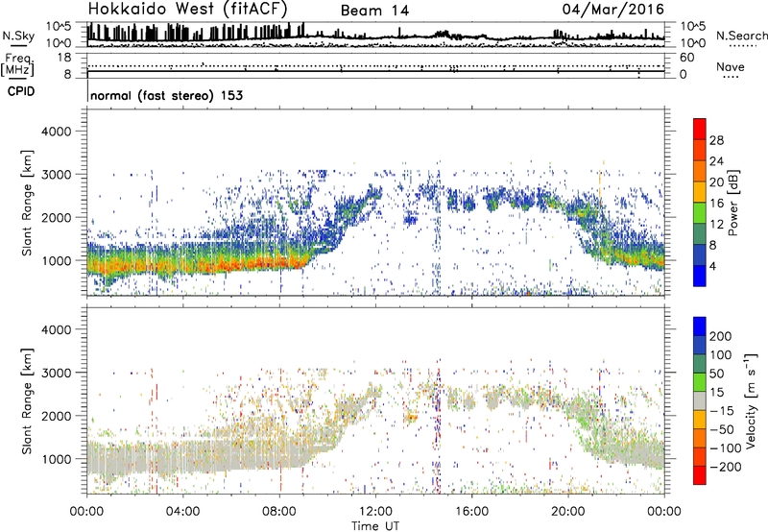The image size is (768, 532).
Task: Click the "Power [dB]" colorbar label
Action: tap(733, 203)
